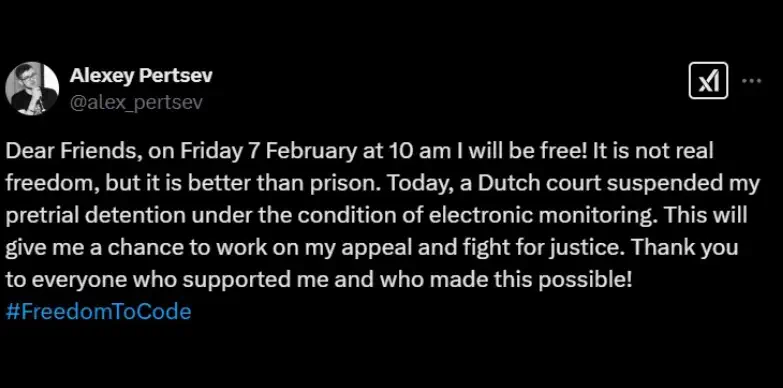Click "made this possible!" in the post
This screenshot has height=388, width=783.
click(530, 280)
